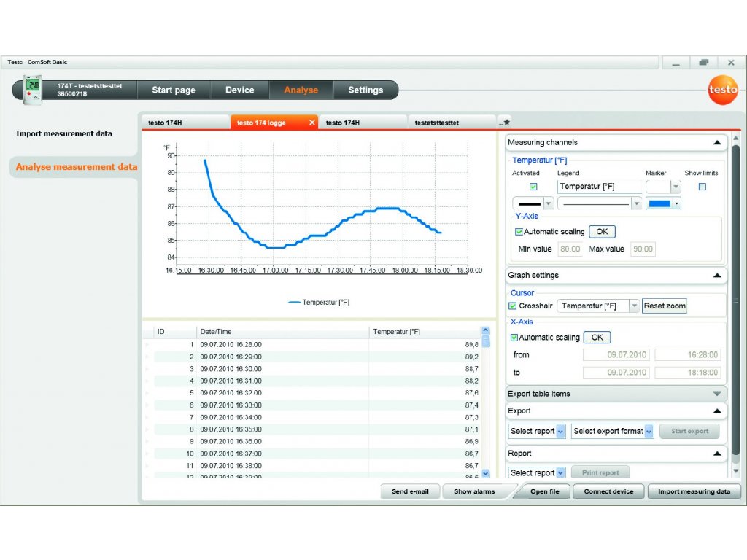This screenshot has height=560, width=747.
Task: Click the Date/Time column header
Action: point(283,332)
